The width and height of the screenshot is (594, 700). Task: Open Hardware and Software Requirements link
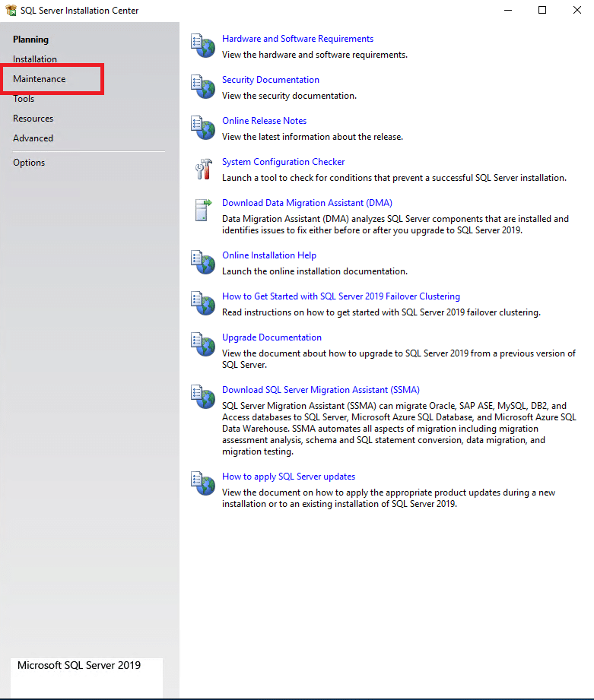297,39
